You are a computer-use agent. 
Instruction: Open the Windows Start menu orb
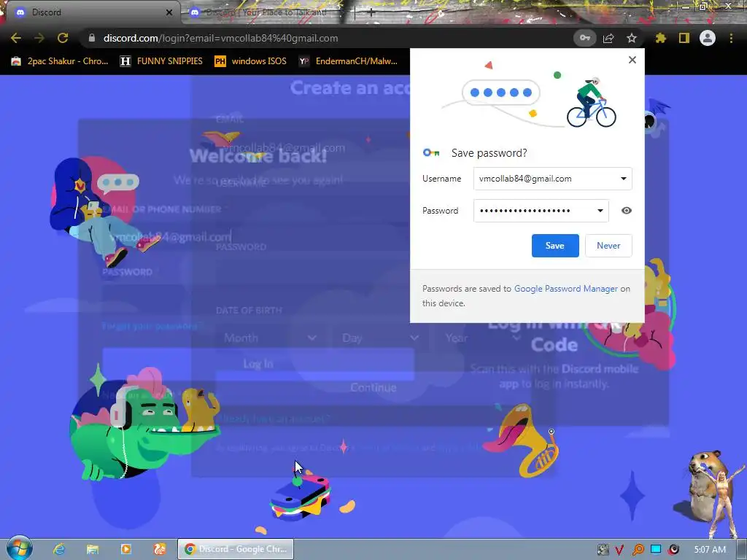[x=19, y=548]
